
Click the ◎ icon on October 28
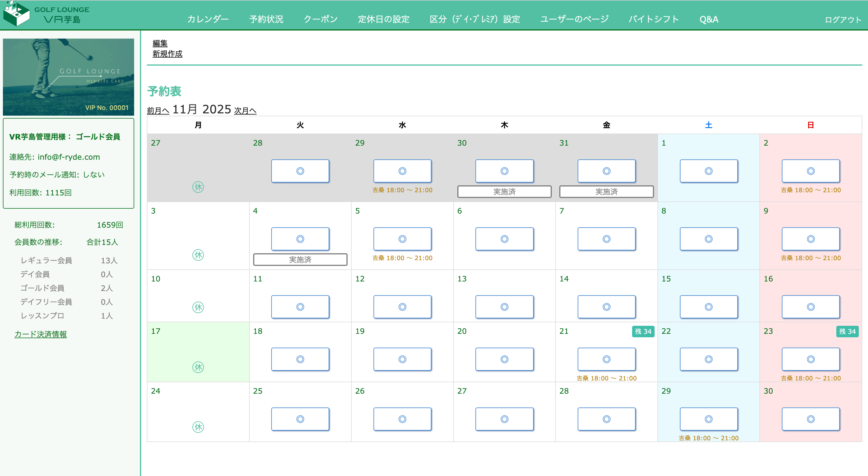click(300, 171)
